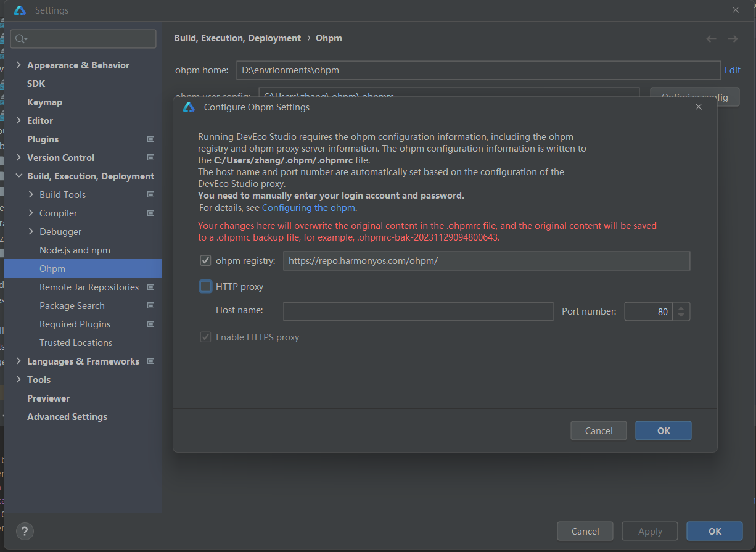756x552 pixels.
Task: Click Build, Execution, Deployment breadcrumb
Action: point(237,38)
